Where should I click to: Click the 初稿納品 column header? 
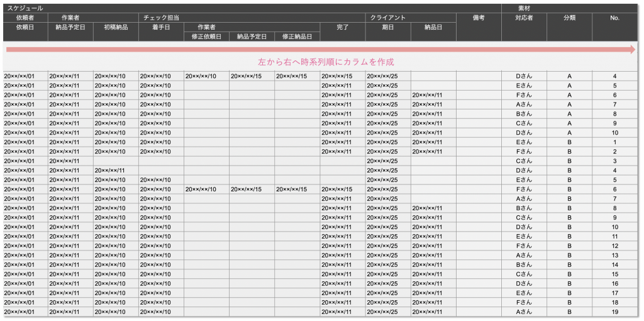pyautogui.click(x=116, y=31)
